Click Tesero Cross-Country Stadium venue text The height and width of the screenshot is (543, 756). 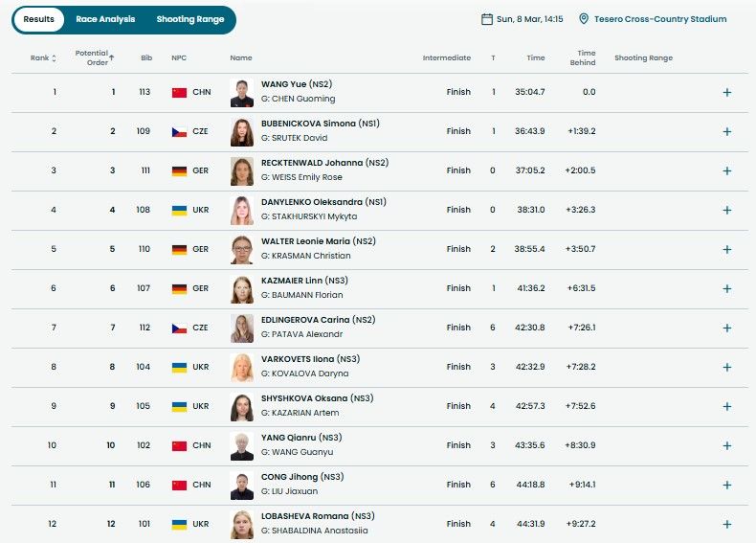(660, 19)
